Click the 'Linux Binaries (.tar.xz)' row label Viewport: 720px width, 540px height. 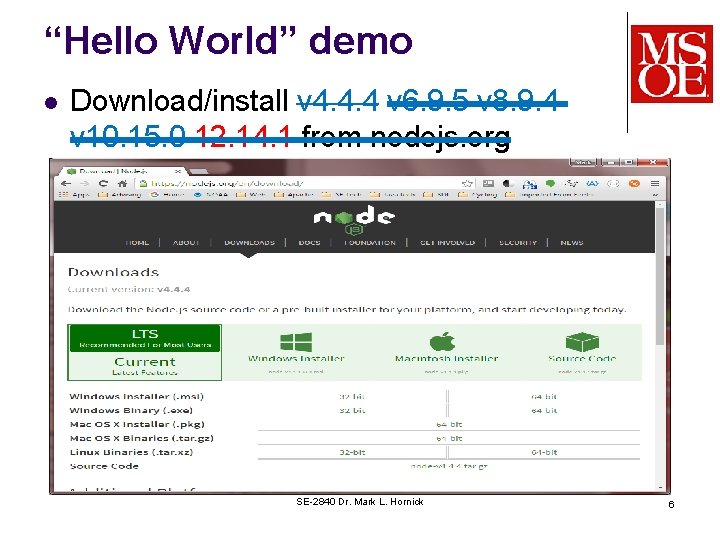(x=131, y=452)
